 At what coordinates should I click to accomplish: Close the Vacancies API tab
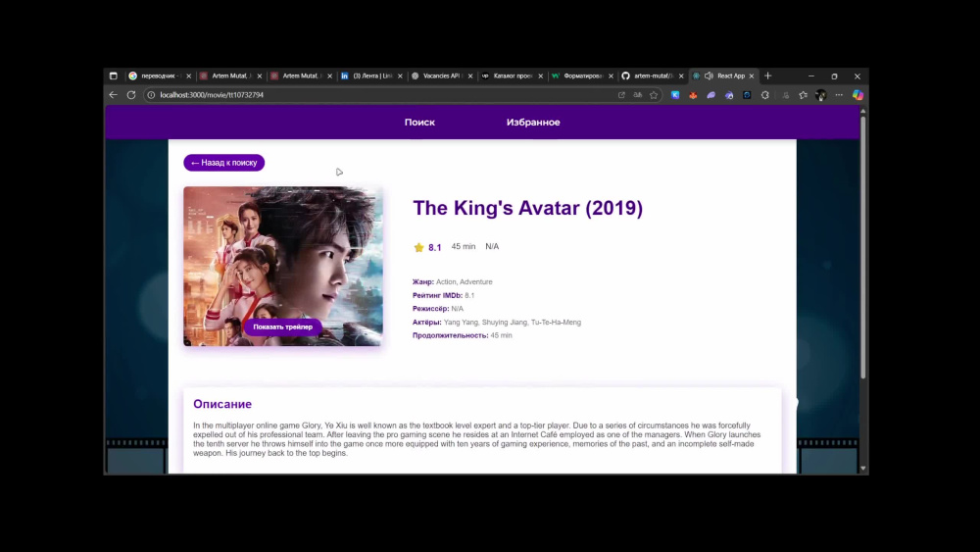pyautogui.click(x=470, y=76)
